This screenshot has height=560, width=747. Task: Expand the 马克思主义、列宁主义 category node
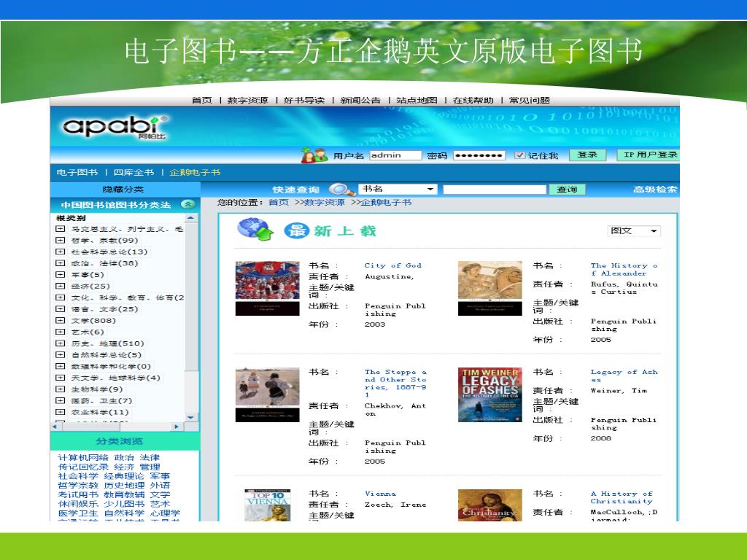point(61,229)
